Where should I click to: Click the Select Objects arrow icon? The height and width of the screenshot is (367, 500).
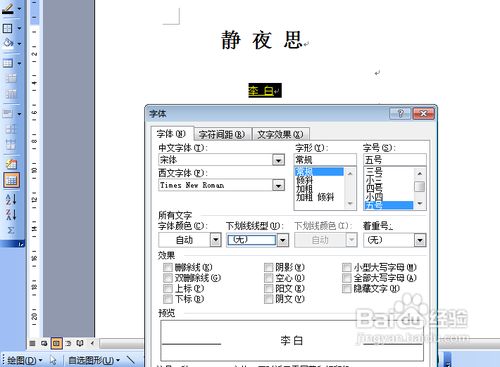(53, 360)
